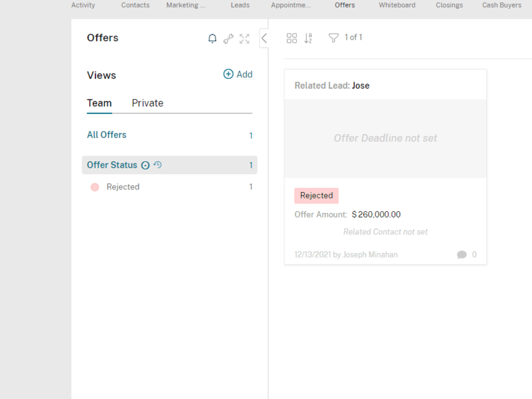Click the Add view text
This screenshot has width=532, height=399.
click(x=245, y=74)
